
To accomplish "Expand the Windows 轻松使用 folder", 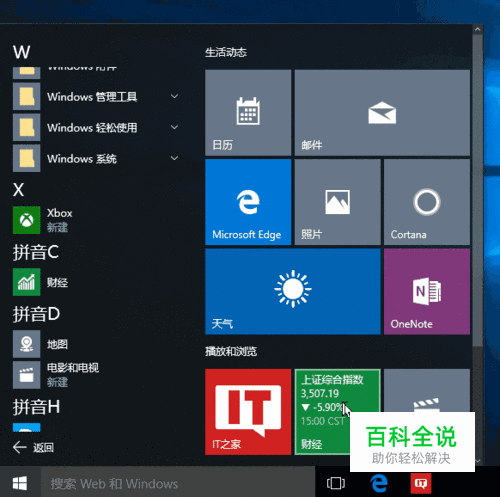I will [x=174, y=127].
